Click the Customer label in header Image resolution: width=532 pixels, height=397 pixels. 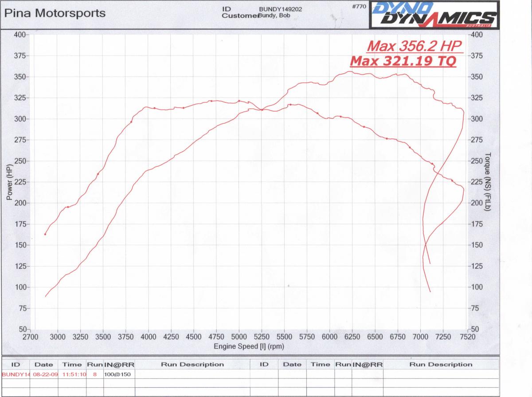pyautogui.click(x=240, y=16)
